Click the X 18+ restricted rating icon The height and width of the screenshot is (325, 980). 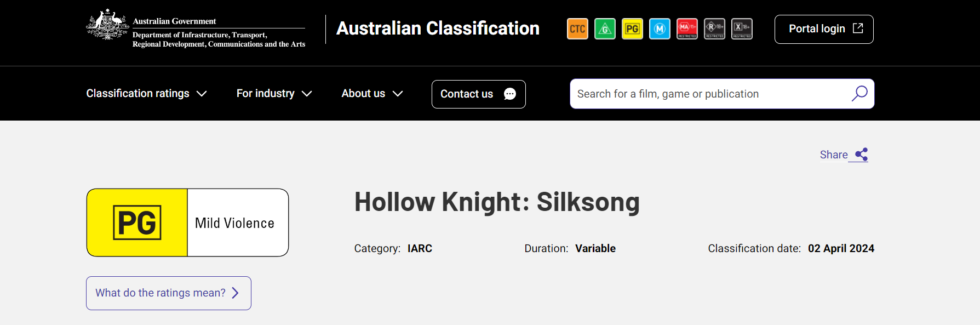[x=742, y=29]
